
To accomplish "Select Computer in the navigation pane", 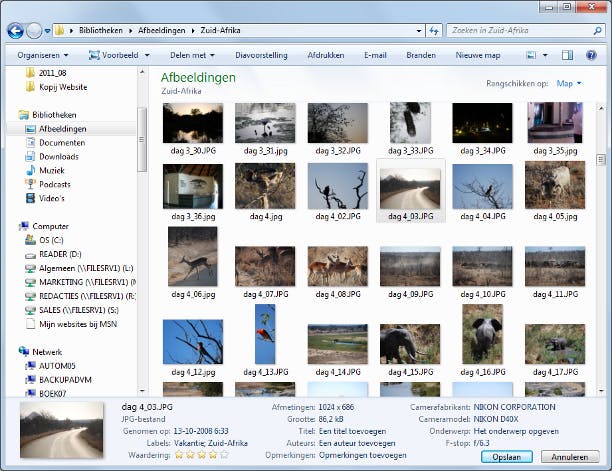I will click(x=50, y=226).
